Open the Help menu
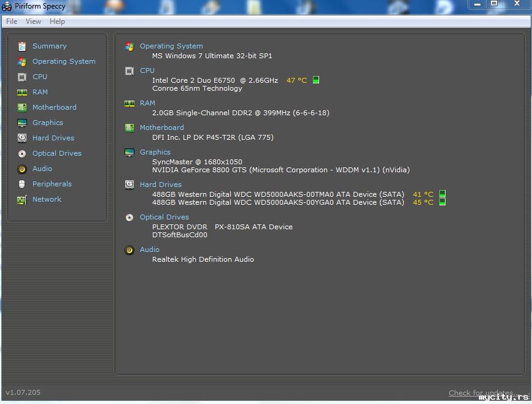This screenshot has height=404, width=532. click(57, 21)
